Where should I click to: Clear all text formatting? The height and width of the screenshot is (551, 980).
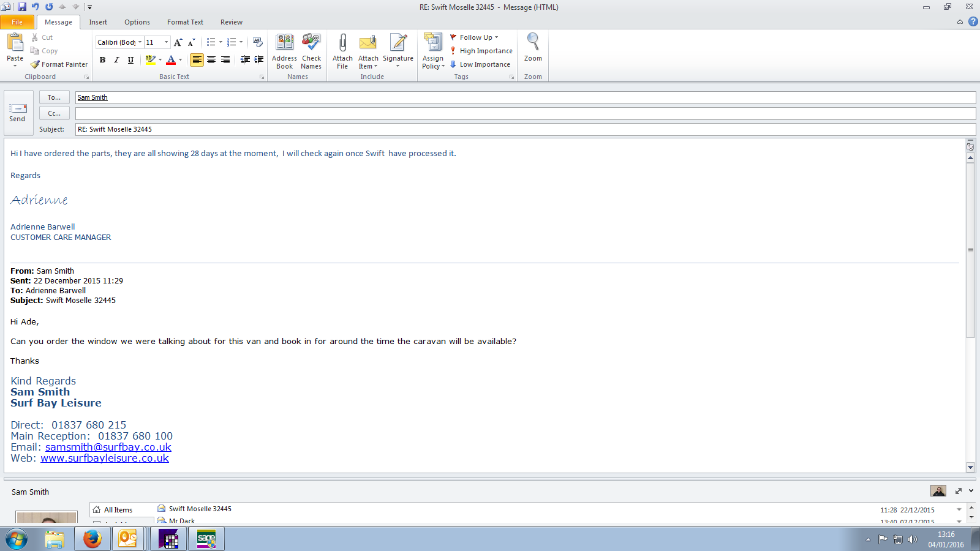coord(258,42)
